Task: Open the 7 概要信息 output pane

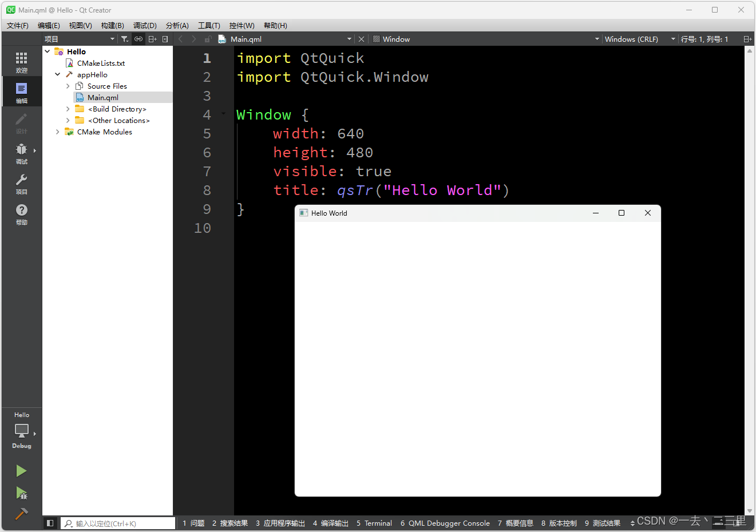Action: [x=516, y=523]
